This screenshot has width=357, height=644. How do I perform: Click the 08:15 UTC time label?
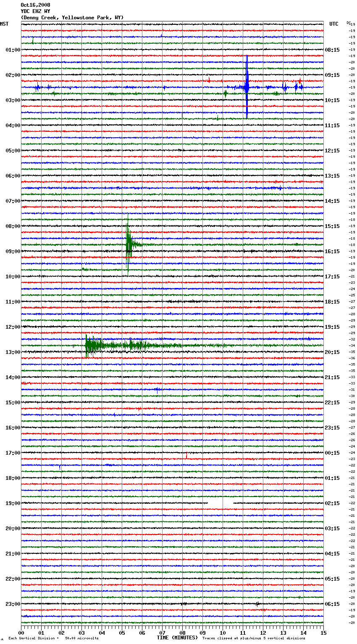(x=332, y=50)
